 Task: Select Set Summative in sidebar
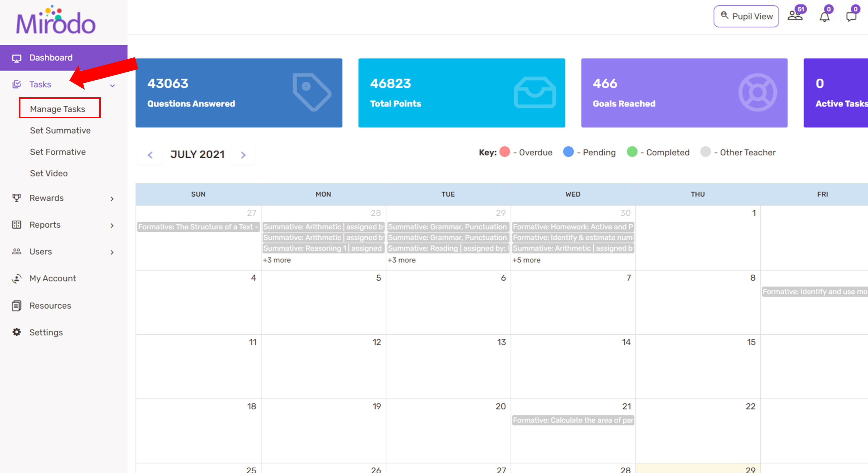tap(60, 130)
